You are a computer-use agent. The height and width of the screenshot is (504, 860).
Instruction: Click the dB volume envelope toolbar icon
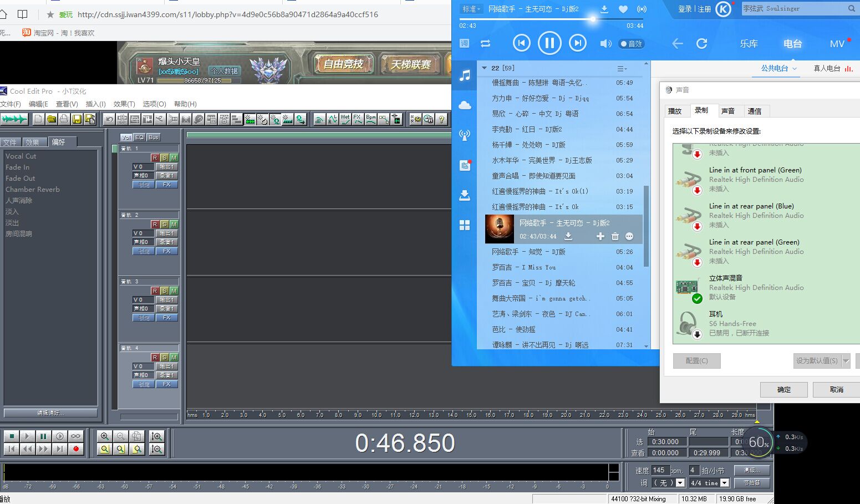pos(319,119)
